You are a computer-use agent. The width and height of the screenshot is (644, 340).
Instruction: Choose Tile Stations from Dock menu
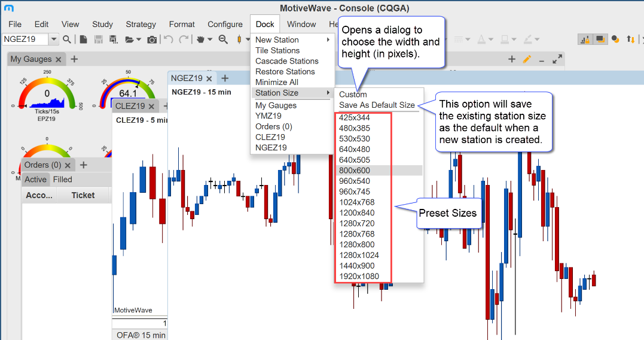(277, 50)
